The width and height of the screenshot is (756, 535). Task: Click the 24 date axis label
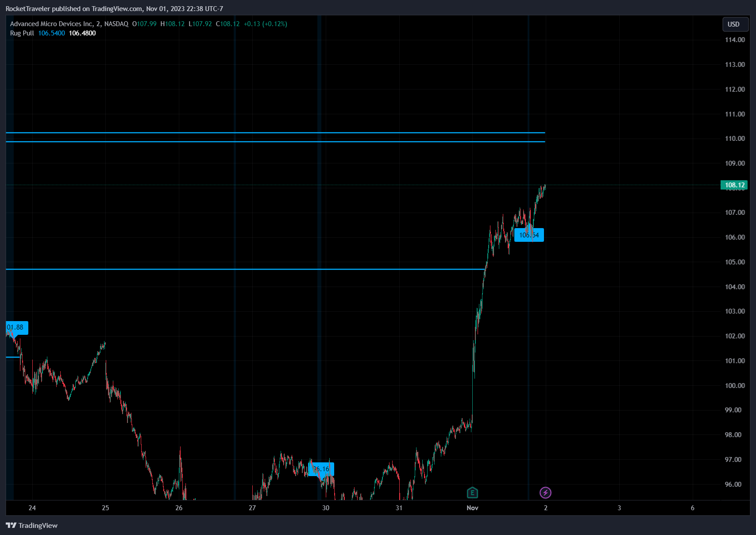tap(32, 508)
